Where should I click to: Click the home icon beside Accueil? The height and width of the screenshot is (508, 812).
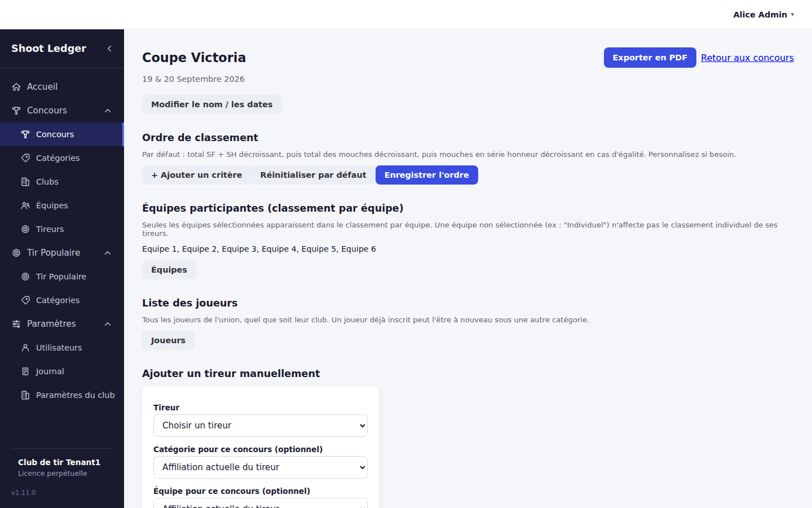coord(16,87)
